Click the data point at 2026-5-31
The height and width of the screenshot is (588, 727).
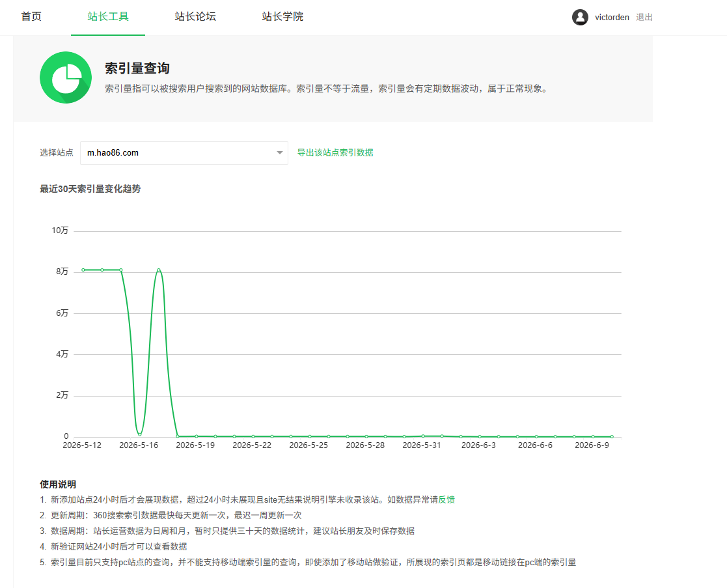[x=423, y=436]
